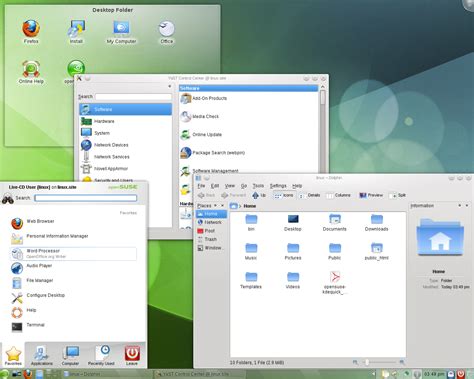The image size is (474, 379).
Task: Select the Templates folder in Dolphin
Action: click(x=251, y=280)
